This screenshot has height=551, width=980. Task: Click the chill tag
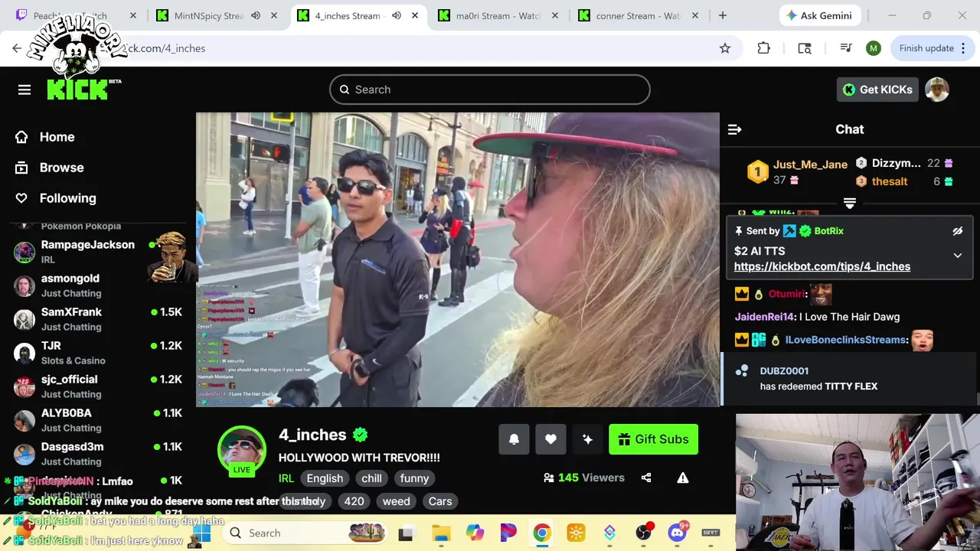tap(372, 478)
